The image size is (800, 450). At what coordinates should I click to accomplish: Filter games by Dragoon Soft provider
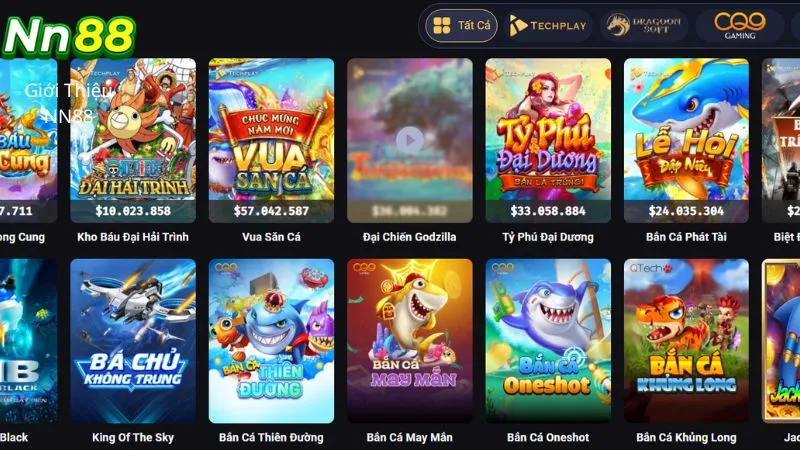pyautogui.click(x=644, y=26)
